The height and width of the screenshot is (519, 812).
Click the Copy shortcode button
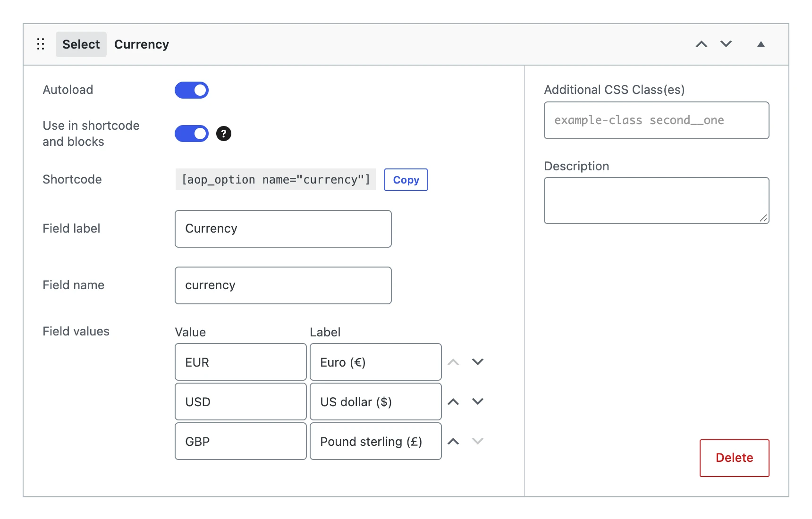pos(406,180)
